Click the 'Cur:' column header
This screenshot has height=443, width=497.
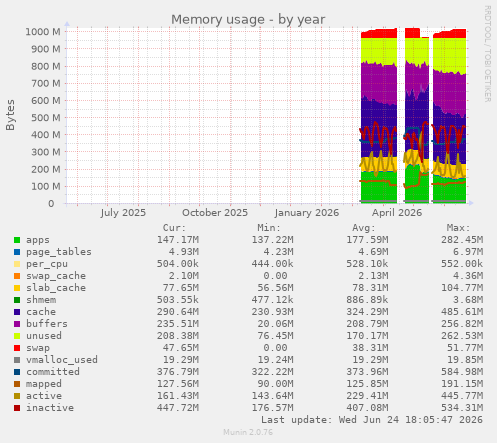(174, 228)
